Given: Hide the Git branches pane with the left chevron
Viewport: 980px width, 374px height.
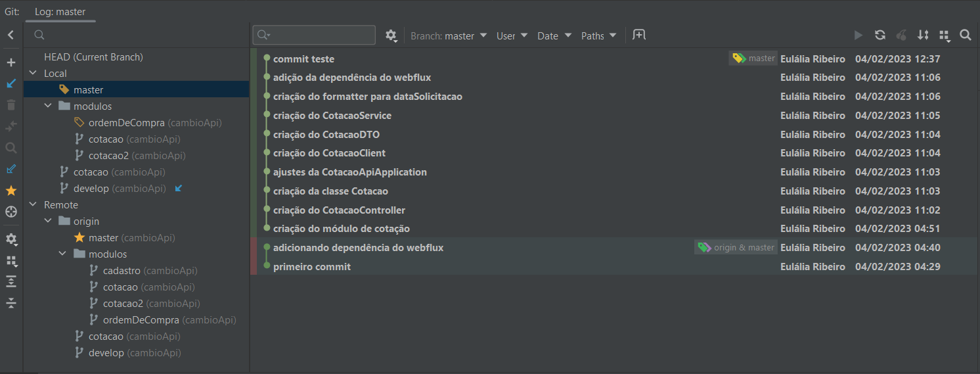Looking at the screenshot, I should pos(11,35).
